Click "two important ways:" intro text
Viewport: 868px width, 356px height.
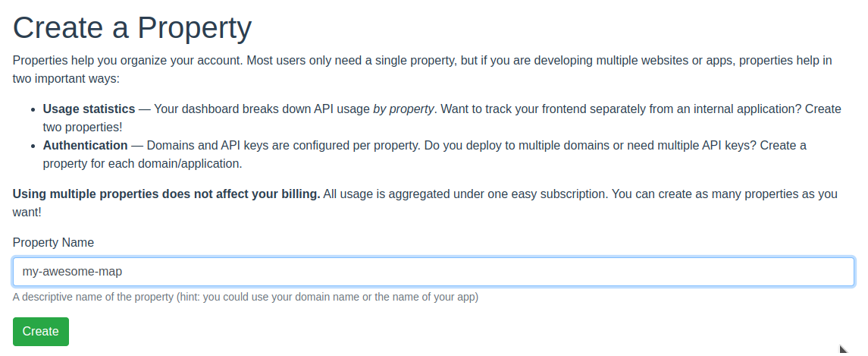pos(66,78)
